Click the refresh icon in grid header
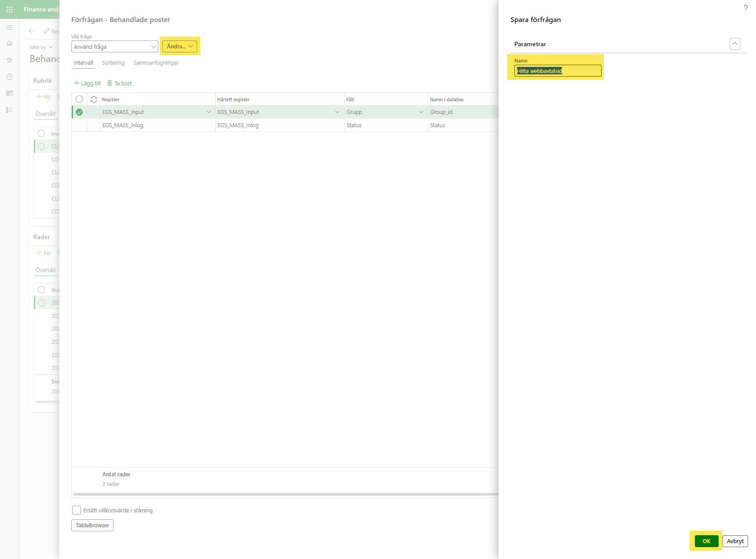The height and width of the screenshot is (559, 756). [94, 99]
